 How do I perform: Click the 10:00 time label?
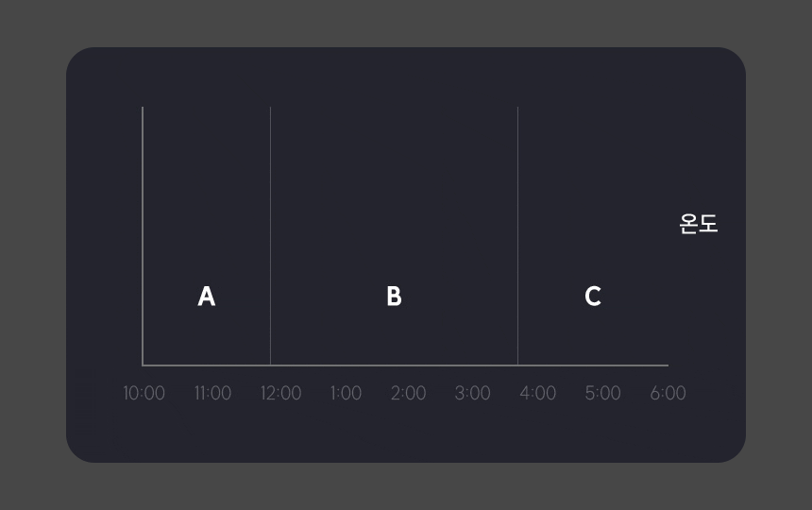[144, 393]
